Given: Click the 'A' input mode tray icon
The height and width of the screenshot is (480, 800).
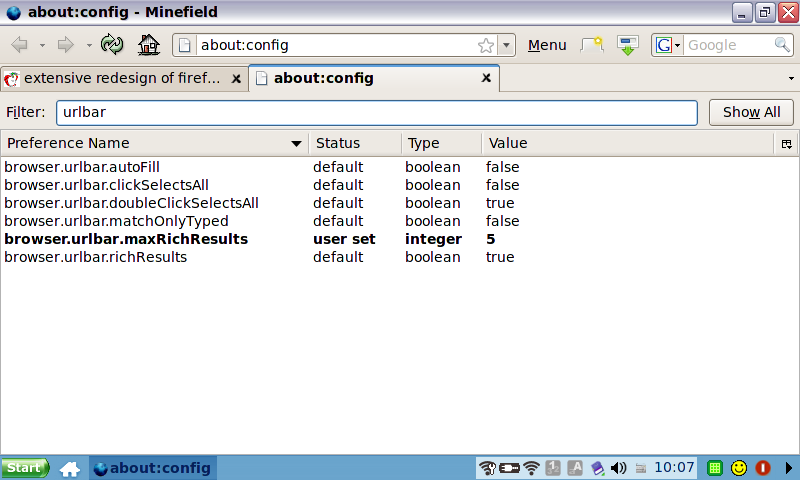Looking at the screenshot, I should (575, 468).
